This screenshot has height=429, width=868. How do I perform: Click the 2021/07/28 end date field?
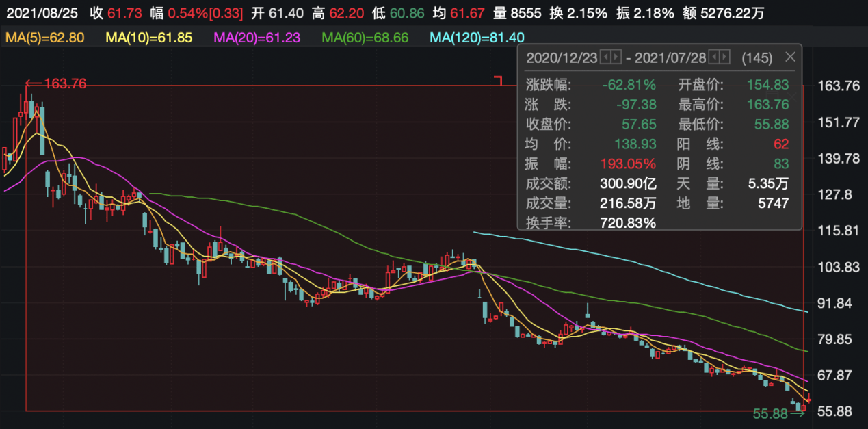point(671,57)
